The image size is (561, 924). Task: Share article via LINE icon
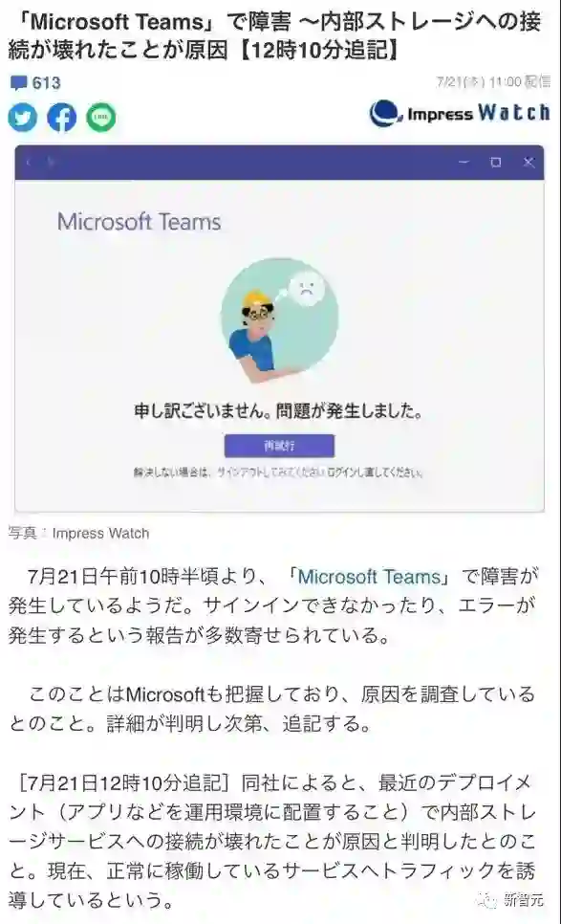[101, 118]
